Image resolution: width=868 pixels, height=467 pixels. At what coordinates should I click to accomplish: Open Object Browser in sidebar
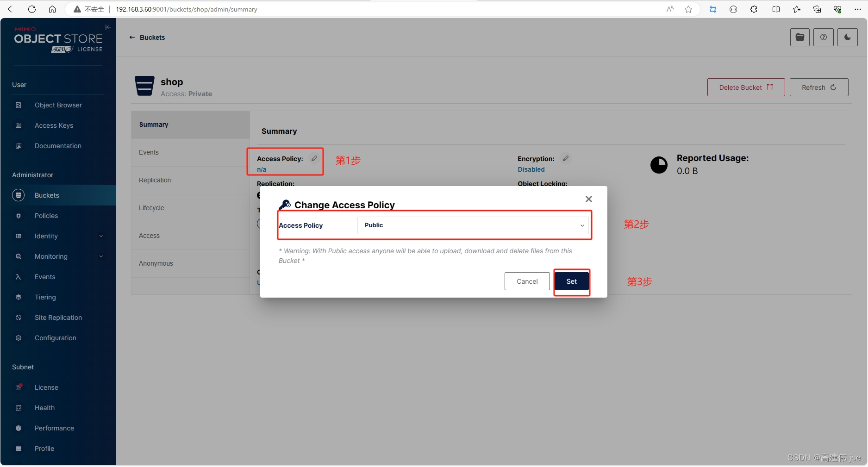[58, 105]
